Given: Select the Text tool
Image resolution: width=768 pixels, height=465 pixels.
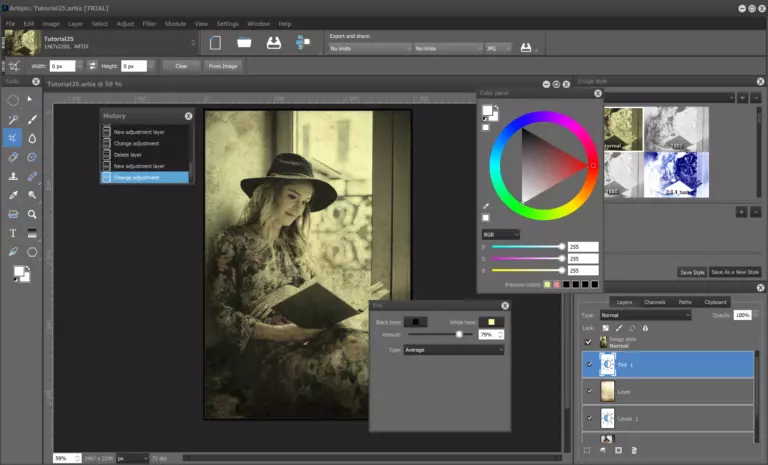Looking at the screenshot, I should [13, 233].
